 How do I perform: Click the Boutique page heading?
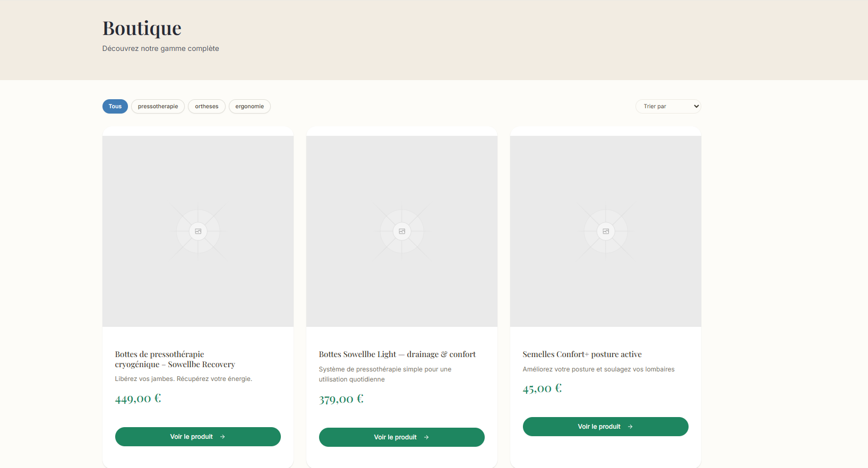pyautogui.click(x=142, y=28)
